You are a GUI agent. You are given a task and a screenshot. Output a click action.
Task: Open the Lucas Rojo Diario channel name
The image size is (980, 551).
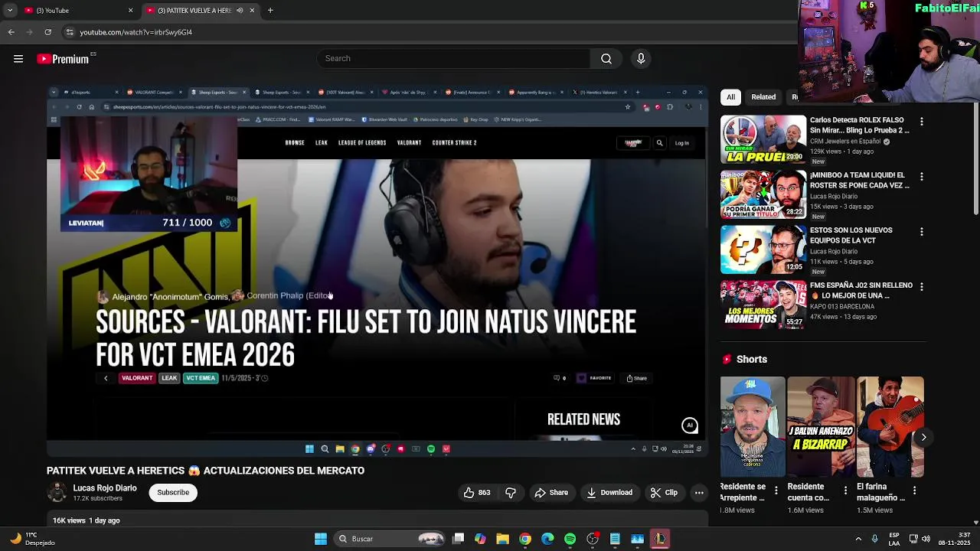coord(105,488)
